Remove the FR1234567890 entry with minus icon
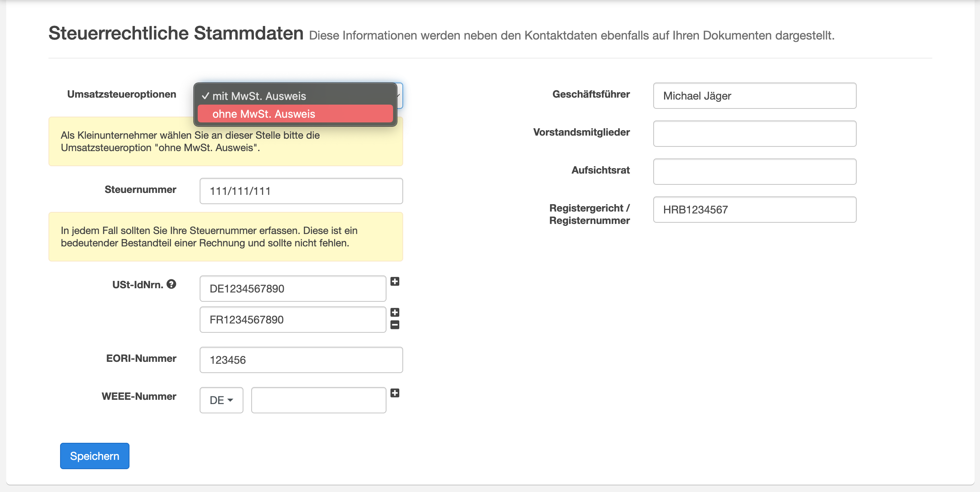The image size is (980, 492). [x=395, y=325]
